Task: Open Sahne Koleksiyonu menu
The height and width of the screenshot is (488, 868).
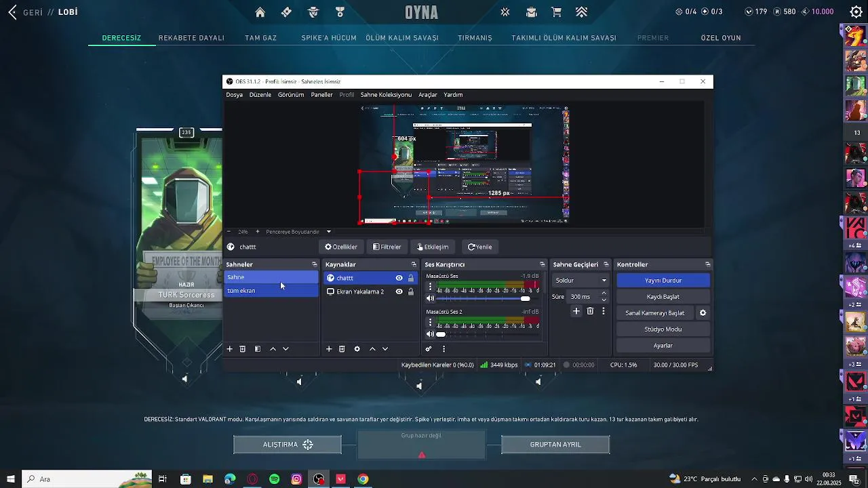Action: point(386,95)
